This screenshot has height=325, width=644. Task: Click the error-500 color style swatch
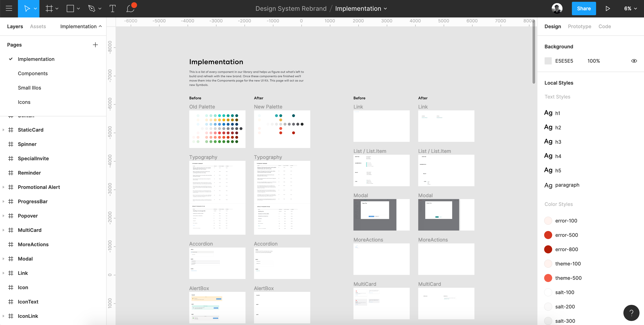point(548,235)
